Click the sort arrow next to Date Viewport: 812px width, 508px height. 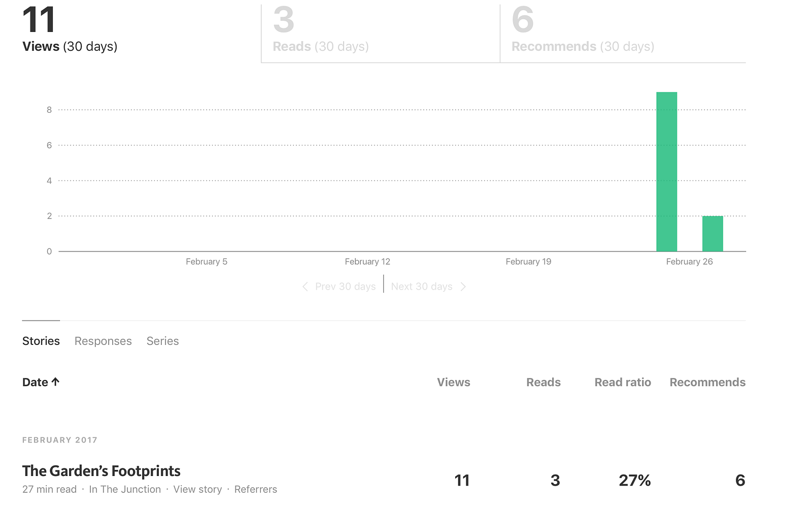point(55,382)
